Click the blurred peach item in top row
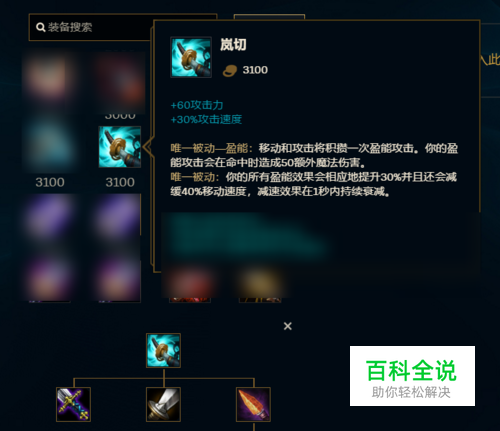 pos(49,77)
